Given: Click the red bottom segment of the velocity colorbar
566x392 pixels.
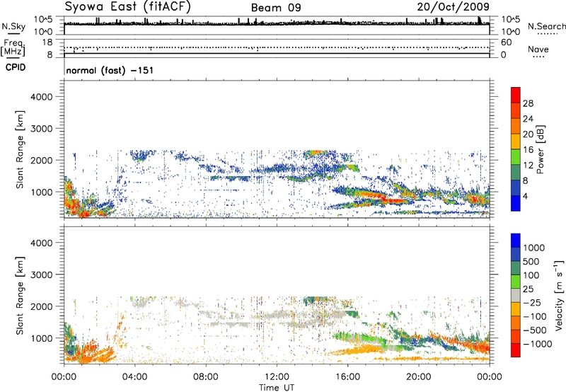Looking at the screenshot, I should (516, 350).
